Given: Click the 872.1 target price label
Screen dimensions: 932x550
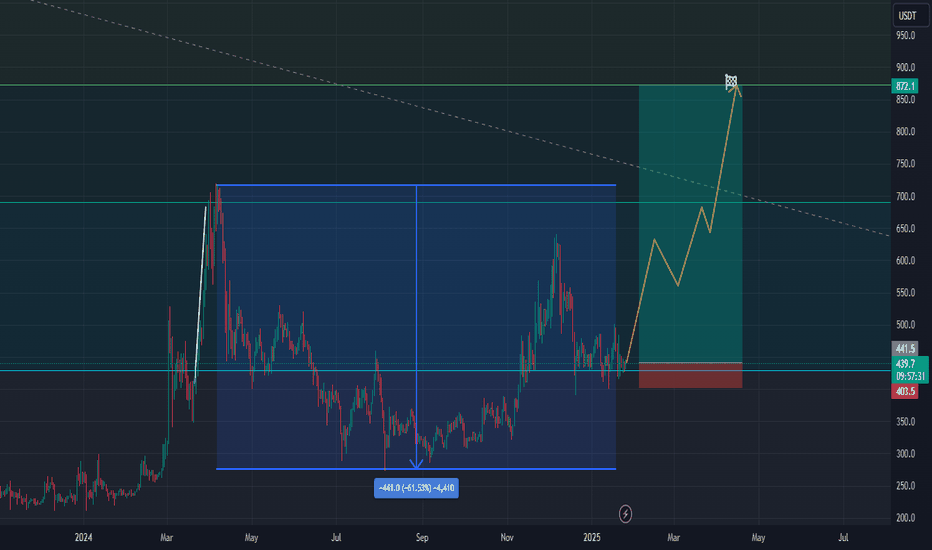Looking at the screenshot, I should point(905,86).
